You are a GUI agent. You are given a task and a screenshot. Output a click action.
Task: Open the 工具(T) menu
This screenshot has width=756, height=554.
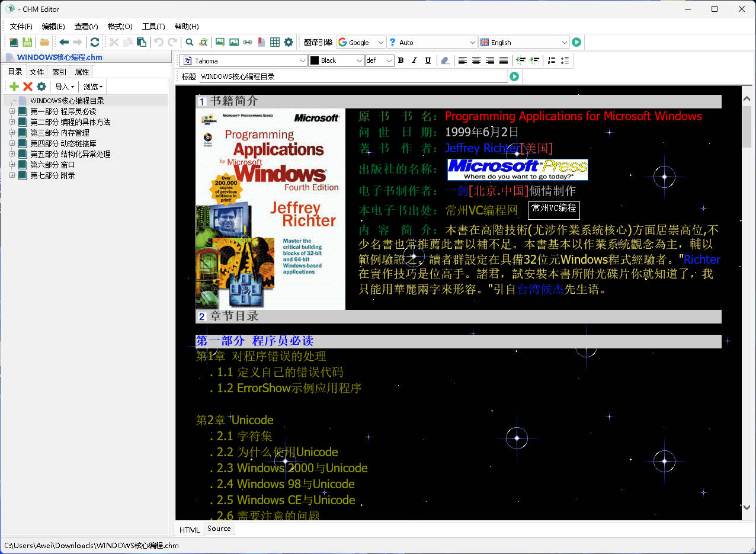(x=153, y=26)
